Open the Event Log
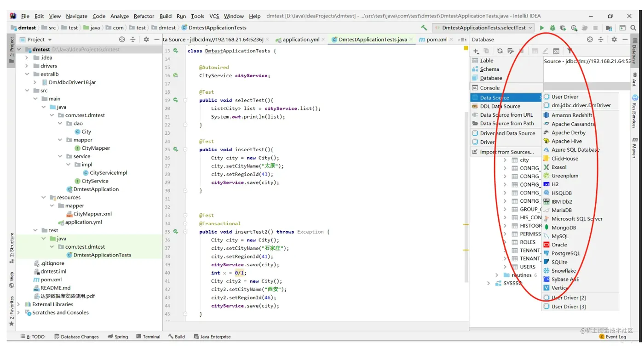Viewport: 644px width, 354px height. pos(613,337)
